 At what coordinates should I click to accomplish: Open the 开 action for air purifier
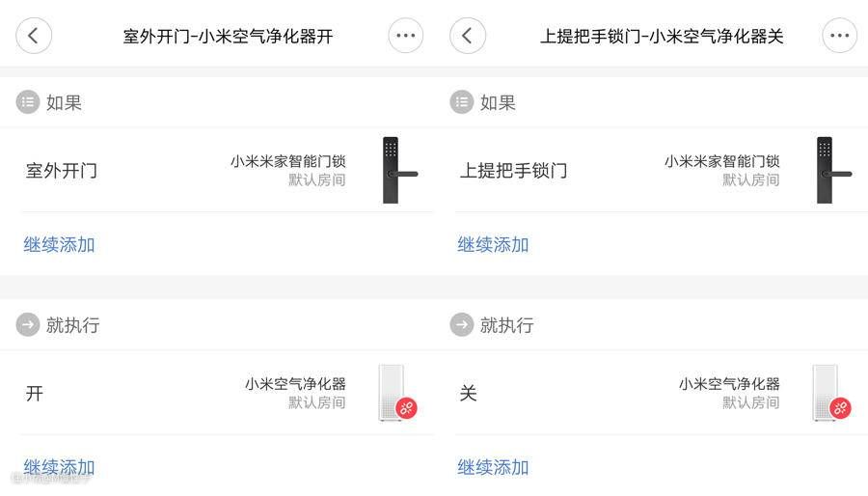click(x=35, y=394)
